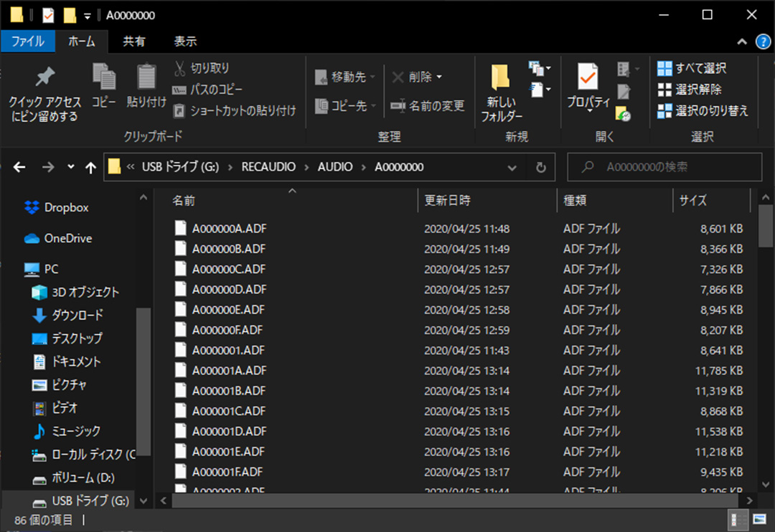Click USB ドライブ (G:) in address bar
Image resolution: width=775 pixels, height=532 pixels.
click(x=180, y=167)
